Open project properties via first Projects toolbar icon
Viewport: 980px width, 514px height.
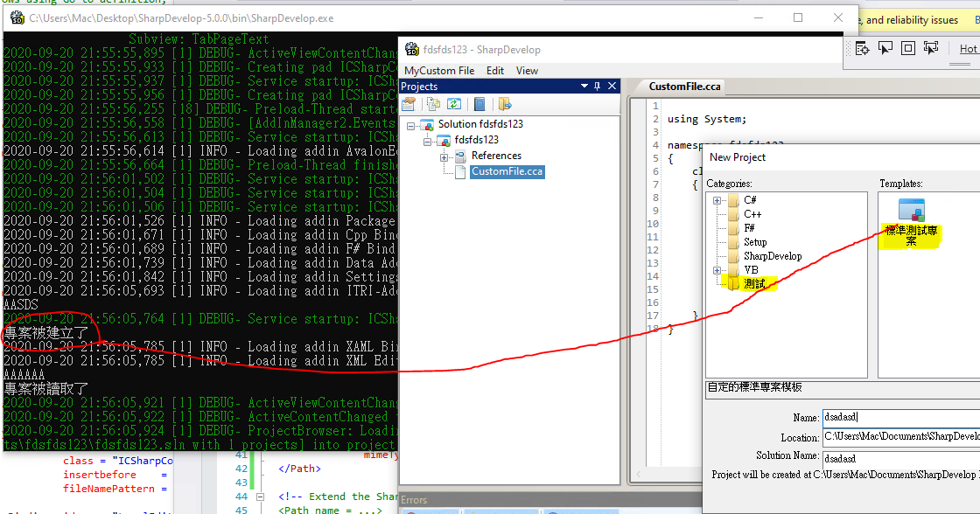409,103
